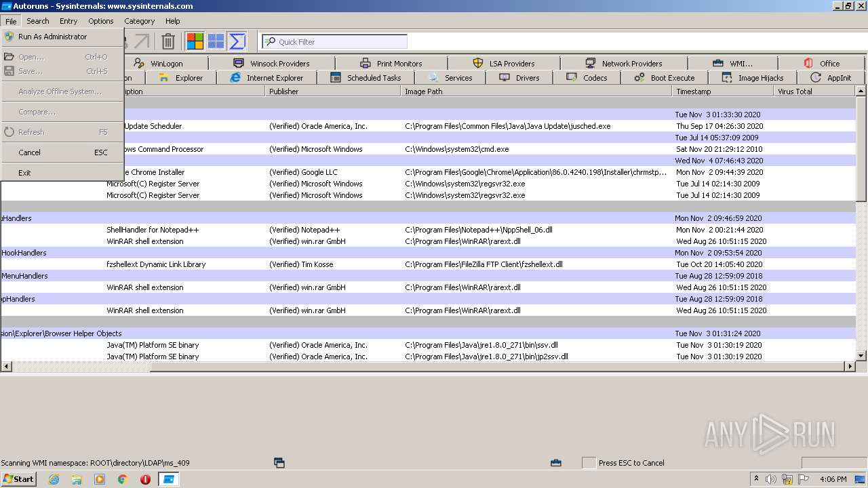868x488 pixels.
Task: Switch to the Services tab
Action: pyautogui.click(x=450, y=77)
